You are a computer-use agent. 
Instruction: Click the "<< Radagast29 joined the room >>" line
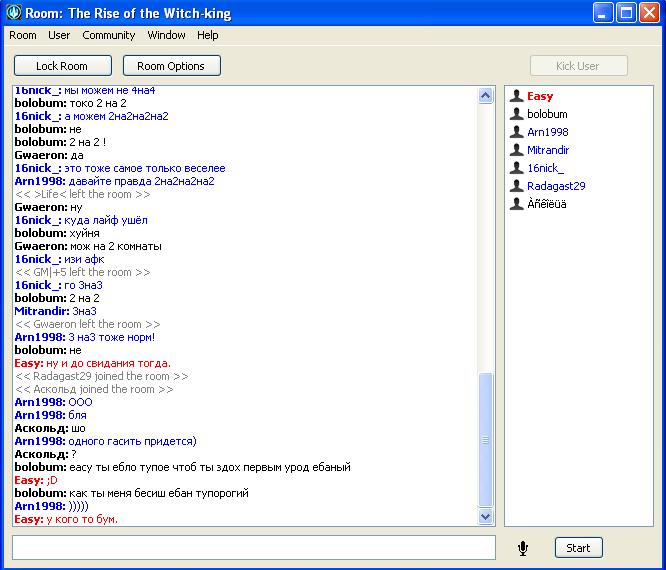pyautogui.click(x=102, y=376)
